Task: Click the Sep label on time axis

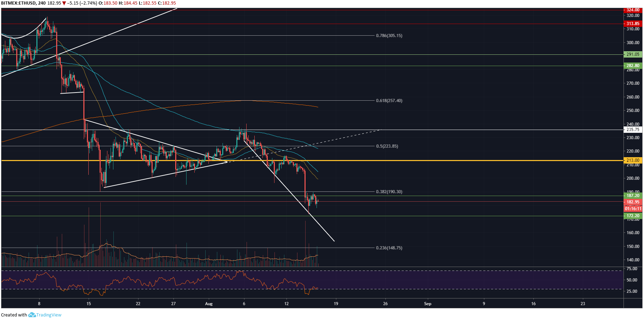Action: (x=427, y=304)
